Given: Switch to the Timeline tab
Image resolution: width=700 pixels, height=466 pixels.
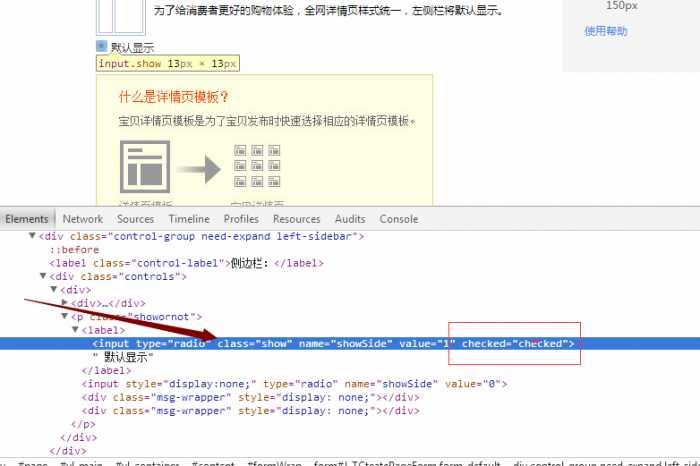Looking at the screenshot, I should pos(189,219).
